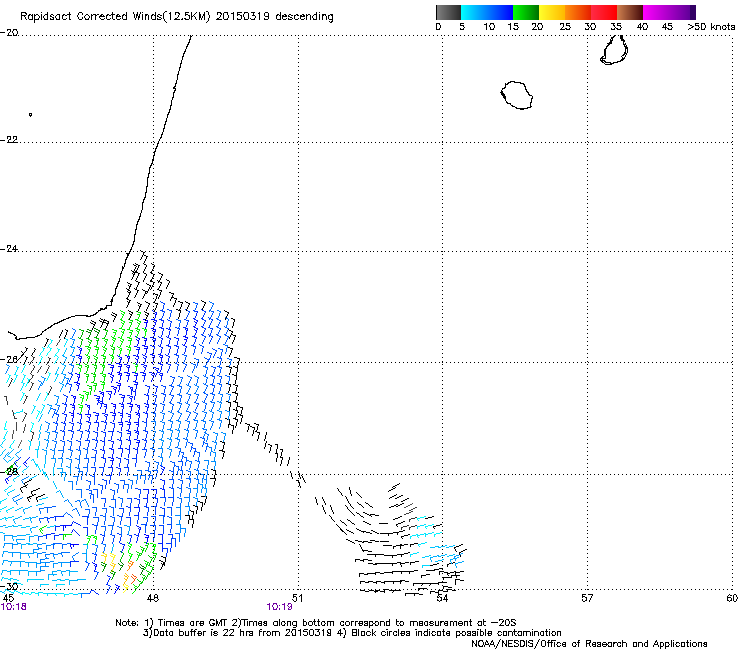The width and height of the screenshot is (740, 650).
Task: Click the 'Data buffer is 22 hrs' note
Action: click(352, 633)
